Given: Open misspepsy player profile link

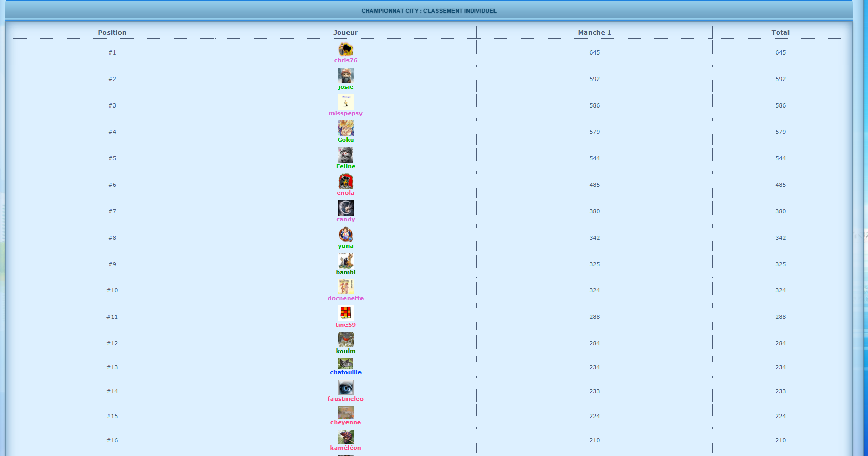Looking at the screenshot, I should click(x=345, y=113).
